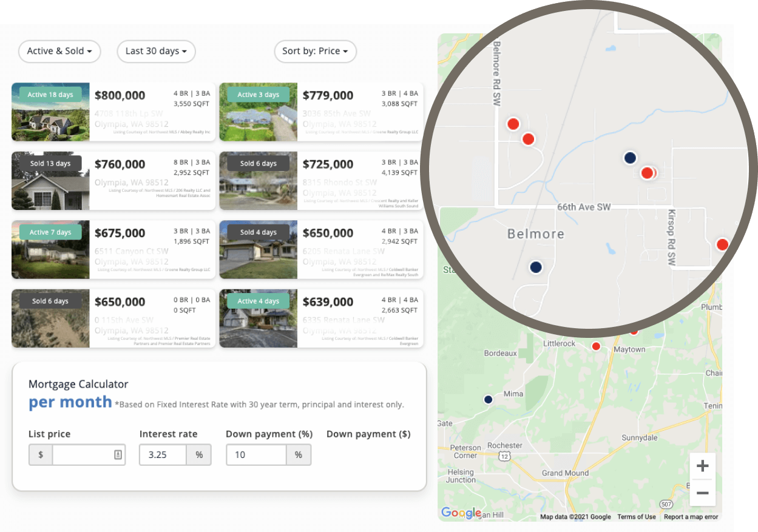Open photo of the 115th Ave listing
Viewport: 758px width, 532px height.
pos(50,318)
